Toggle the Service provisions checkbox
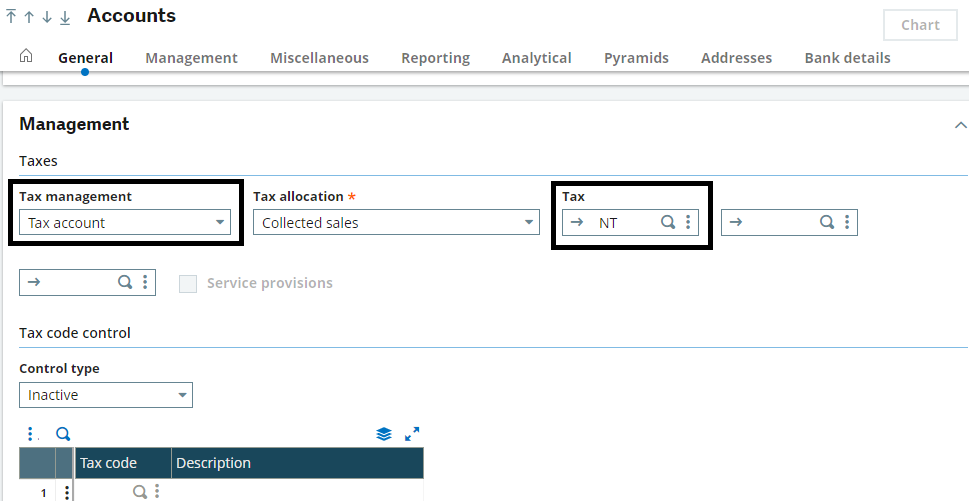 coord(188,284)
